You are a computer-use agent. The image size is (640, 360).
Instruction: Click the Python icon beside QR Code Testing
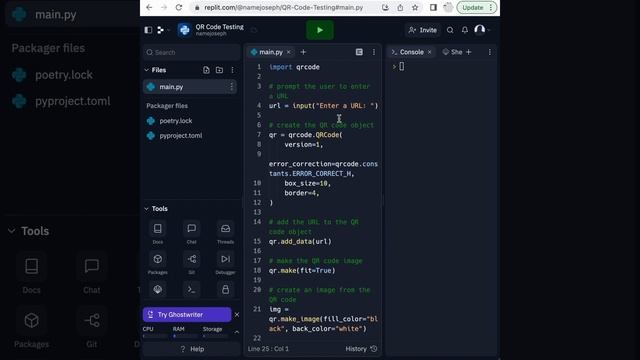(x=184, y=30)
